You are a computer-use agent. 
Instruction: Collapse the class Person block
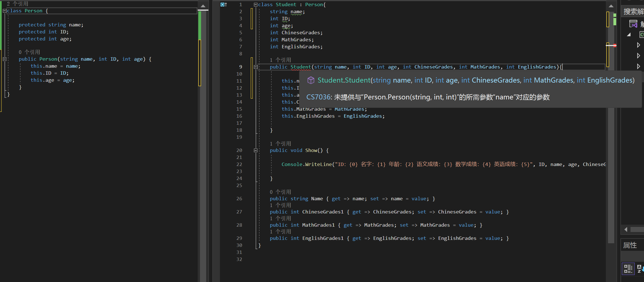pyautogui.click(x=4, y=11)
